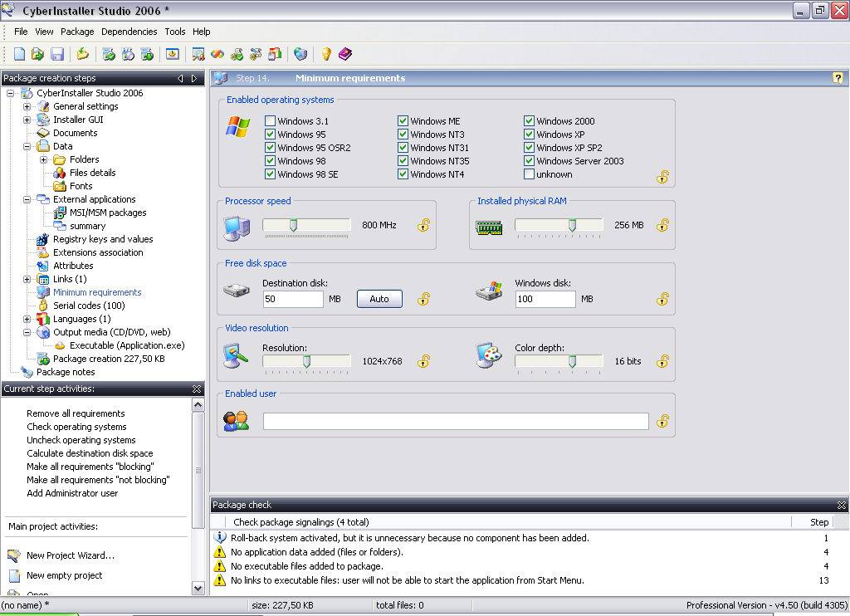Screen dimensions: 850x616
Task: Click the Auto button for destination disk
Action: tap(379, 299)
